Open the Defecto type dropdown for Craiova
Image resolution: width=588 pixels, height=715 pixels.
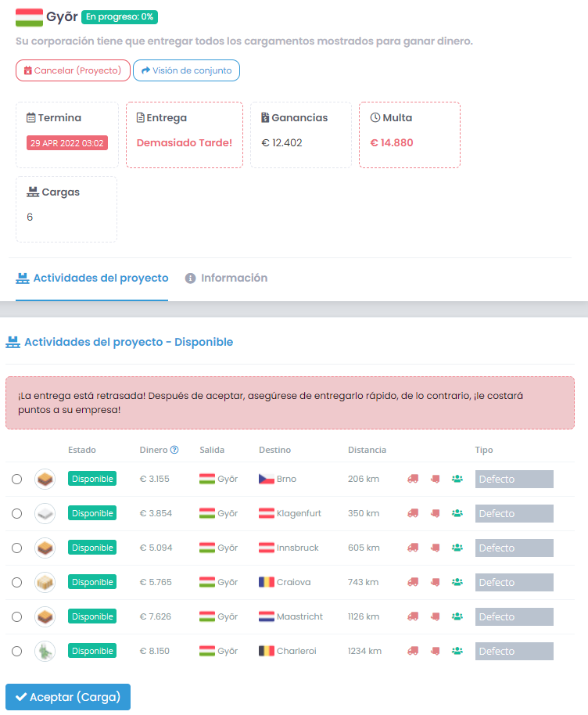click(x=514, y=582)
